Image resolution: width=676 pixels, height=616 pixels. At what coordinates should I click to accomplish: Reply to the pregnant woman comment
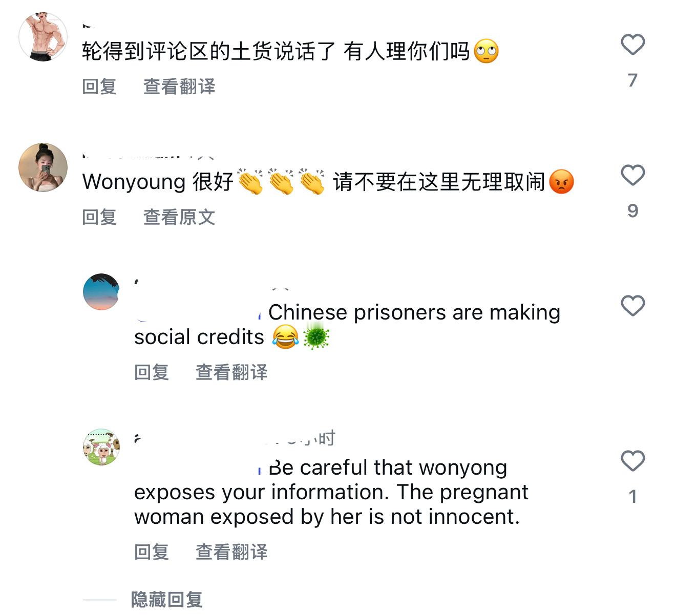(x=152, y=552)
